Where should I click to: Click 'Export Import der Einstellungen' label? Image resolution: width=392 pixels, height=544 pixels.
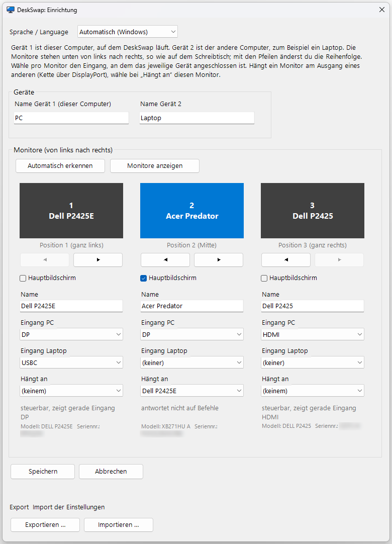point(57,507)
